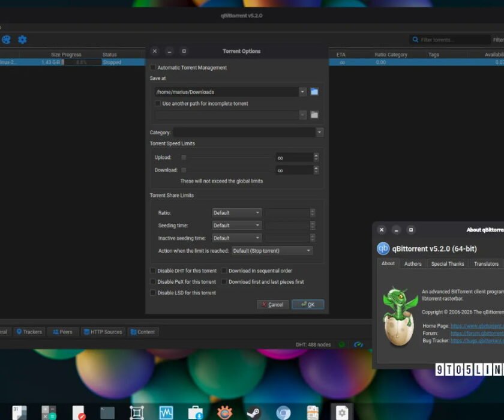Check Disable PeX for this torrent

coord(152,281)
